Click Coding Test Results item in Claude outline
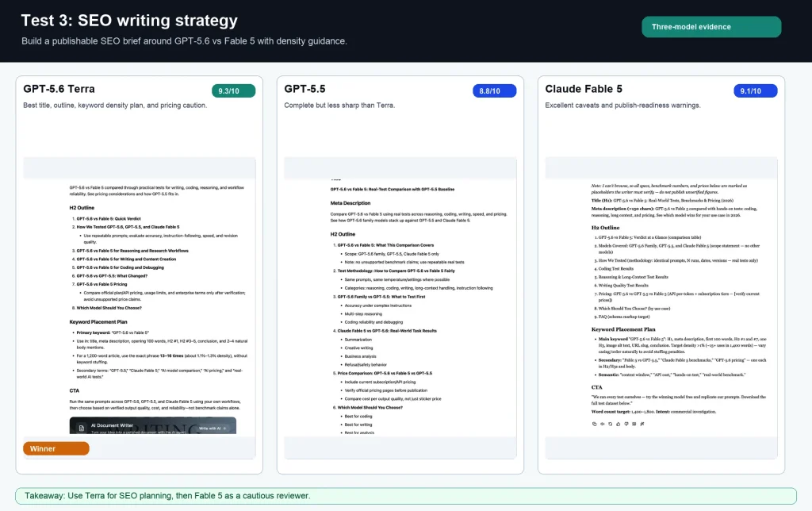The image size is (812, 511). pyautogui.click(x=615, y=269)
